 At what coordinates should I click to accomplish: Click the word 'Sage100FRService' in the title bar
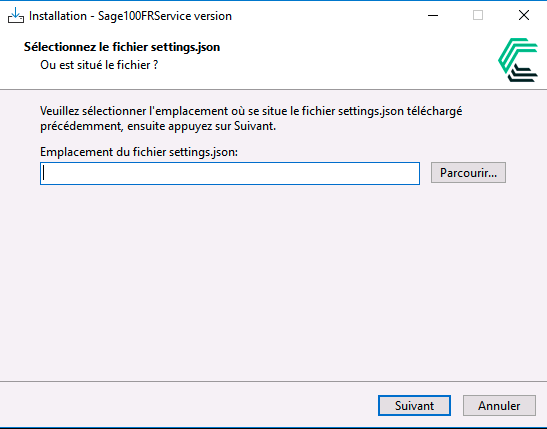(x=145, y=16)
